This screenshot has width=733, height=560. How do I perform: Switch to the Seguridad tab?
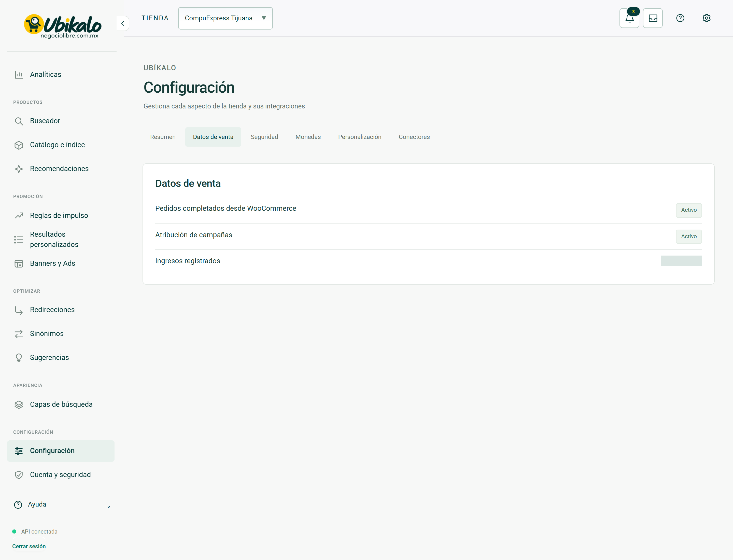coord(264,137)
